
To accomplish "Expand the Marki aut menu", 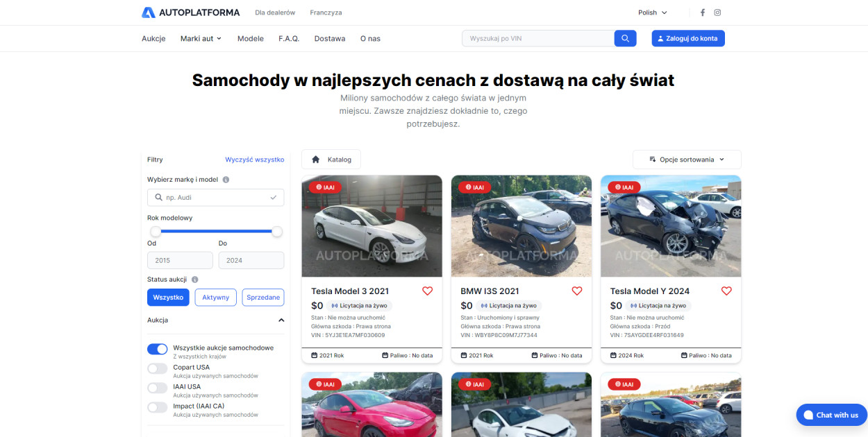I will pos(201,39).
